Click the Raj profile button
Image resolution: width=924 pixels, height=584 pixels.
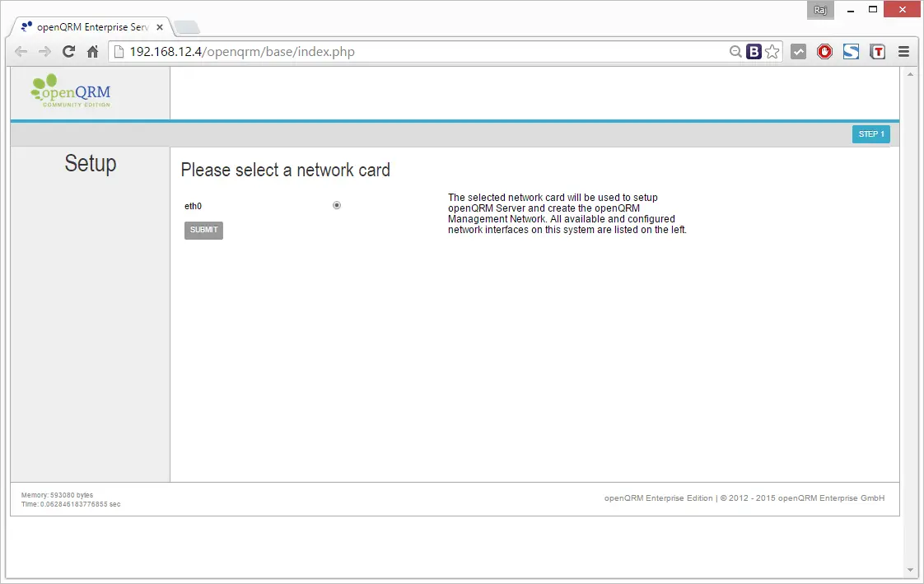[x=820, y=10]
